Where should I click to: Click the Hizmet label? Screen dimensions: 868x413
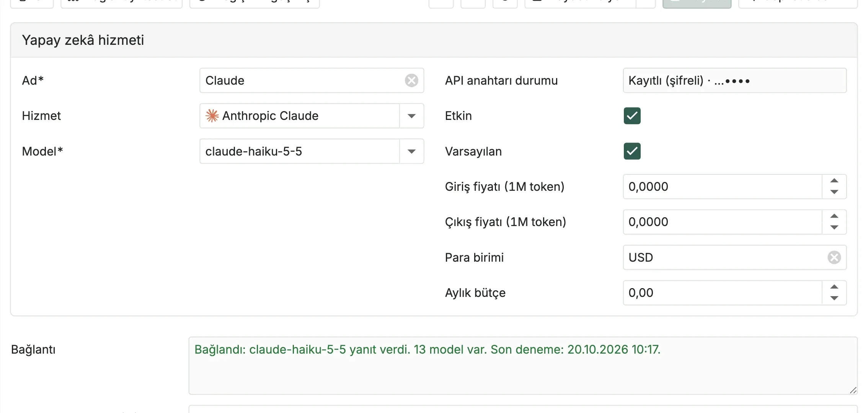click(41, 116)
